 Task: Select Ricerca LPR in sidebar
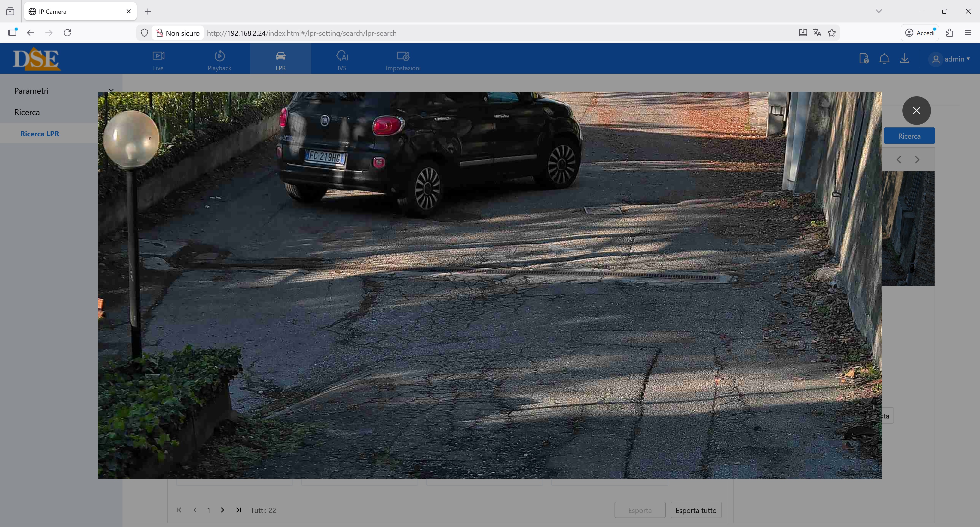tap(40, 134)
